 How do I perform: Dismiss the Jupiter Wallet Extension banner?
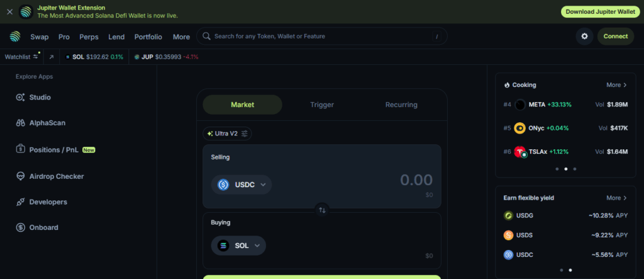point(9,12)
